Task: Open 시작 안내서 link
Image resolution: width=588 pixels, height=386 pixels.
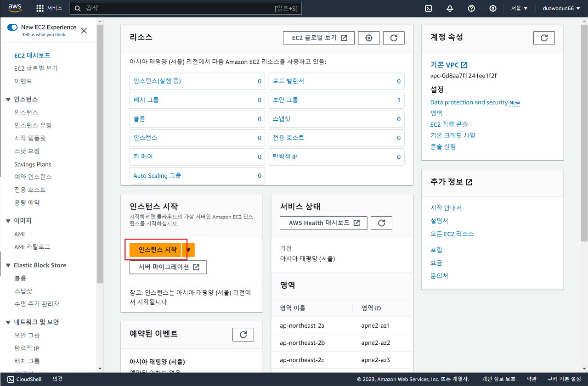Action: (x=446, y=208)
